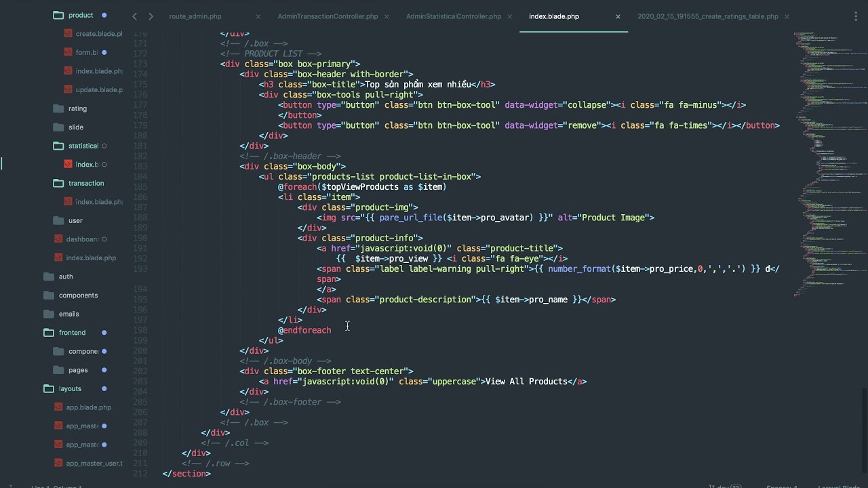This screenshot has width=868, height=488.
Task: Click gutter line number 190
Action: [x=140, y=238]
